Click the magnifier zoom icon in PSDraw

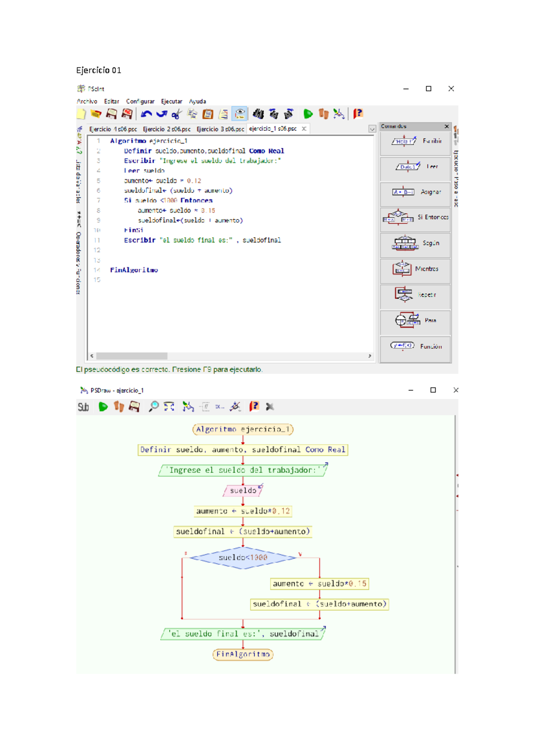[x=154, y=406]
